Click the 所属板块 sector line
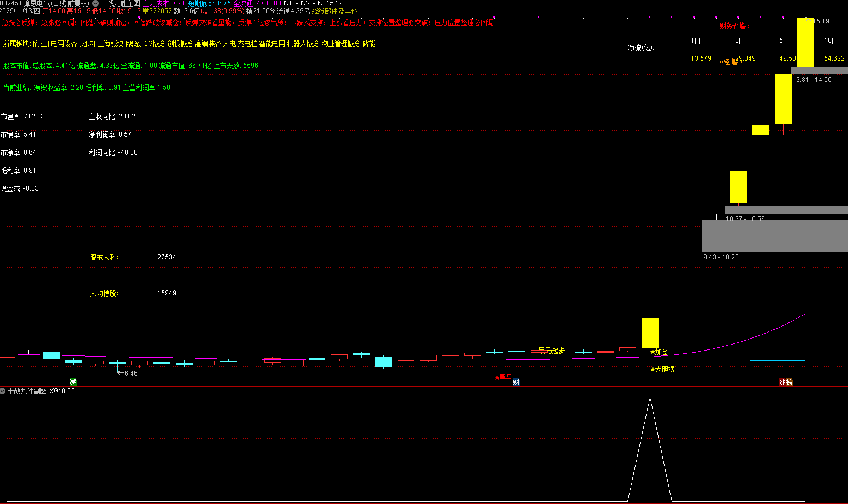Viewport: 848px width, 504px height. (189, 44)
